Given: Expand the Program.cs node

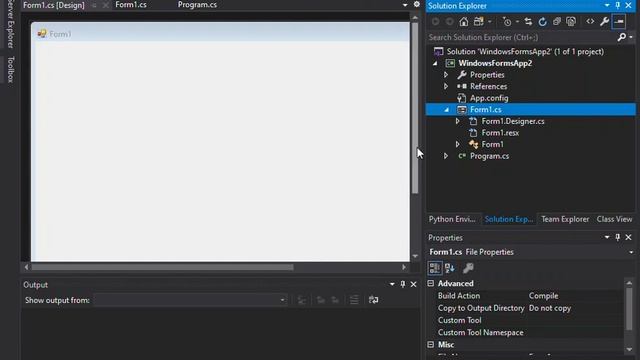Looking at the screenshot, I should 446,156.
